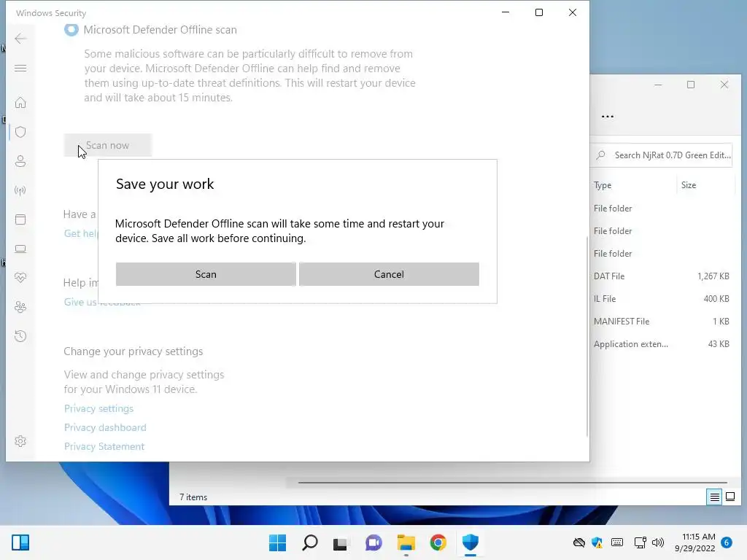Open Settings via sidebar gear icon

20,441
